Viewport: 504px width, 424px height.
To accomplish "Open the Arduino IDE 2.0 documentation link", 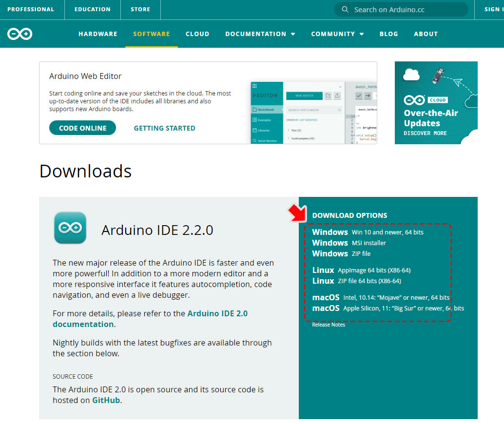I will 150,319.
